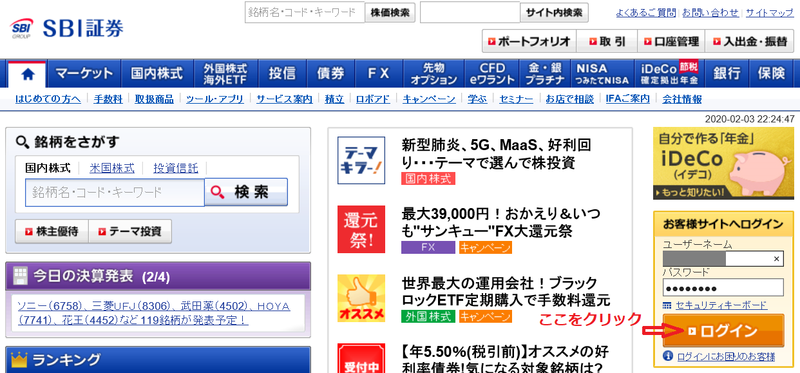Open the ロボアド link
The width and height of the screenshot is (800, 373).
373,99
